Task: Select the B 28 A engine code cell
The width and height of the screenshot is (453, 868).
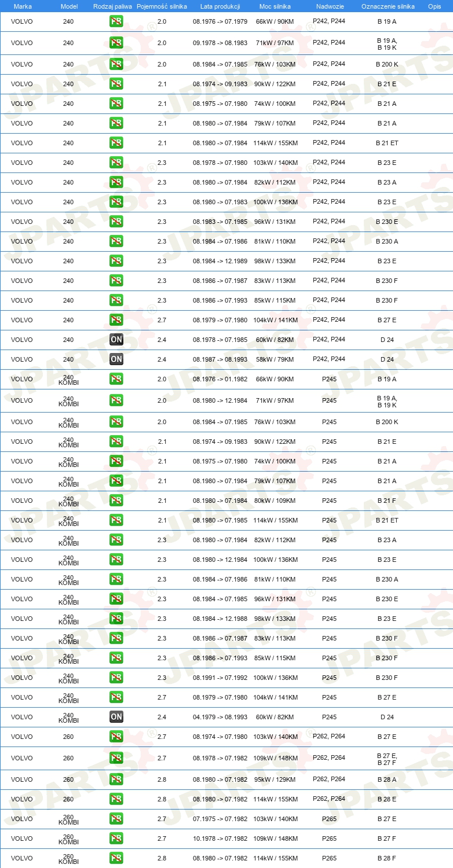Action: click(x=387, y=779)
